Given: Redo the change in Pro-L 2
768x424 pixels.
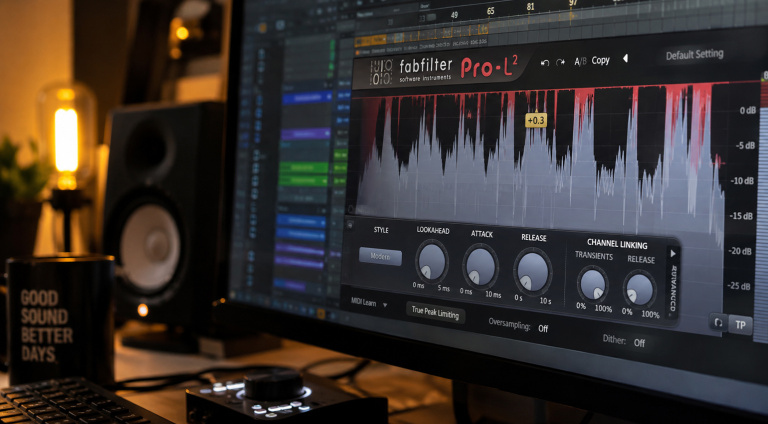Looking at the screenshot, I should point(561,62).
